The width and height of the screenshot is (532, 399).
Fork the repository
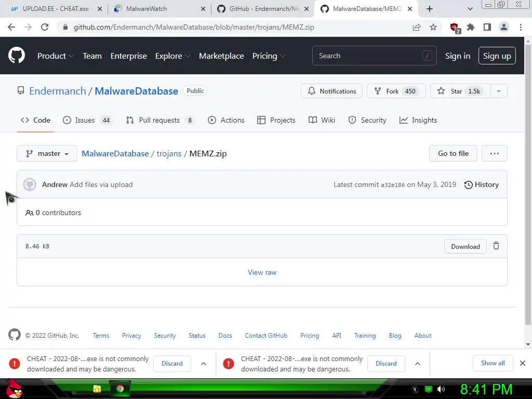396,91
